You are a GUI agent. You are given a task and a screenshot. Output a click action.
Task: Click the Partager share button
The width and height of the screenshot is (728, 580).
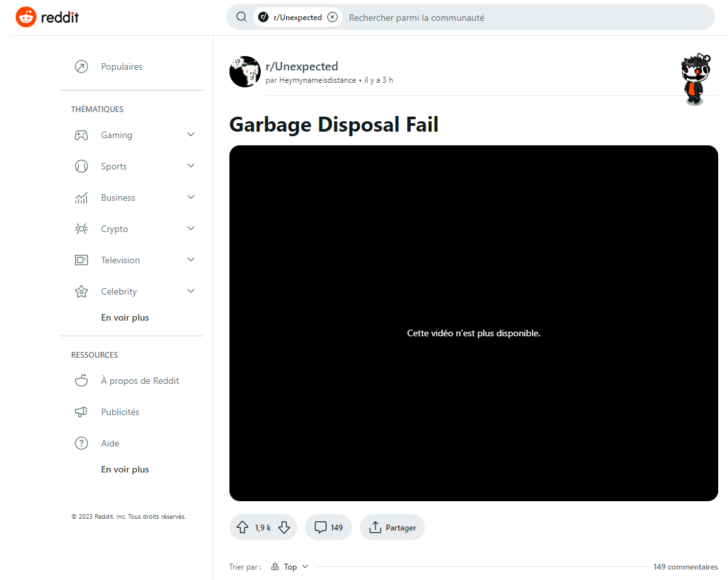(392, 527)
